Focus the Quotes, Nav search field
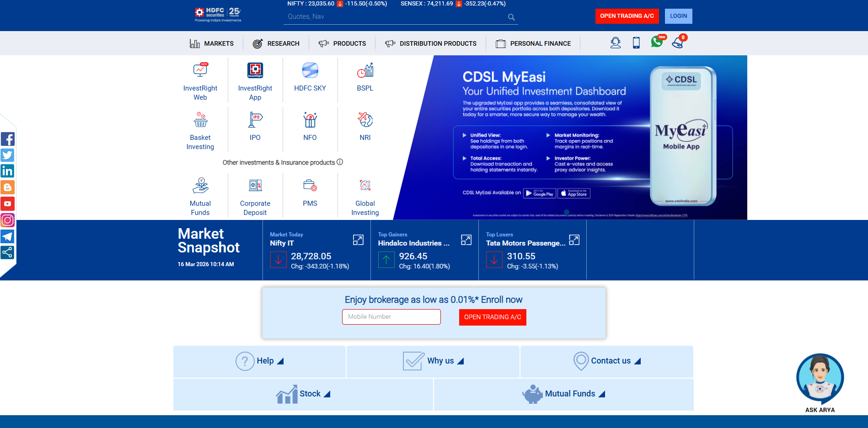868x428 pixels. point(396,17)
